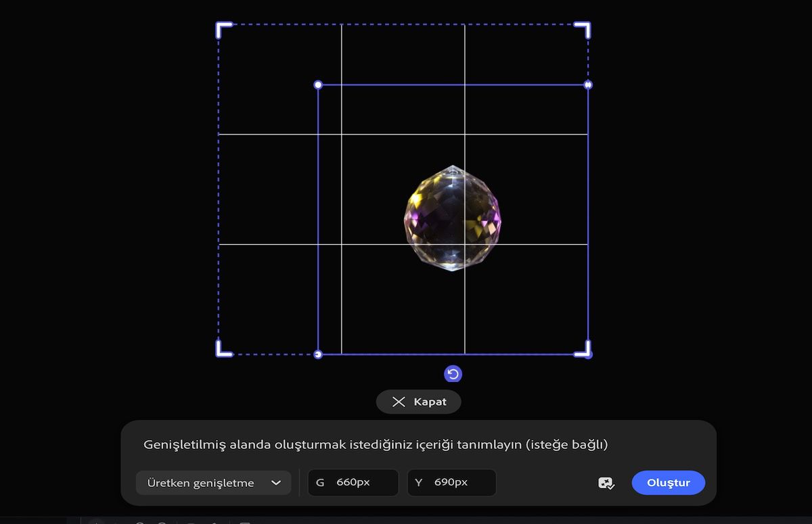Select the top-right expansion corner handle
This screenshot has height=524, width=812.
583,29
